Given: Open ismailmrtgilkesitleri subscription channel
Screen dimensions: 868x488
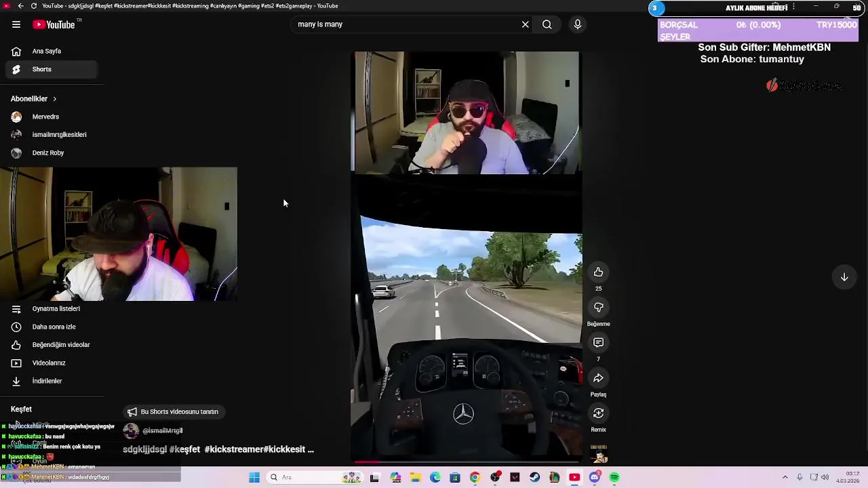Looking at the screenshot, I should tap(52, 135).
